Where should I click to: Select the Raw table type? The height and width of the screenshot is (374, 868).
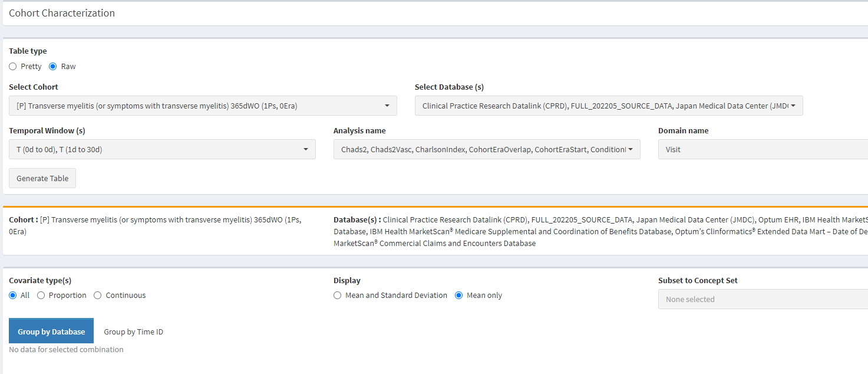point(52,66)
